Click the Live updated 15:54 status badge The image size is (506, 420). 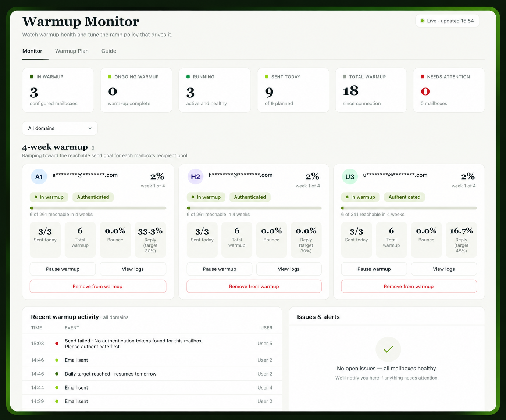pos(447,21)
